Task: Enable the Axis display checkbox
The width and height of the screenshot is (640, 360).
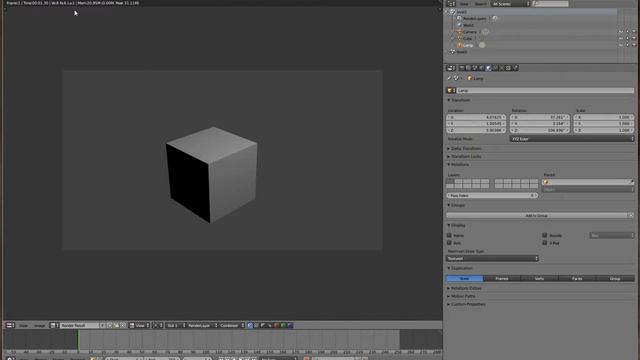Action: click(449, 243)
